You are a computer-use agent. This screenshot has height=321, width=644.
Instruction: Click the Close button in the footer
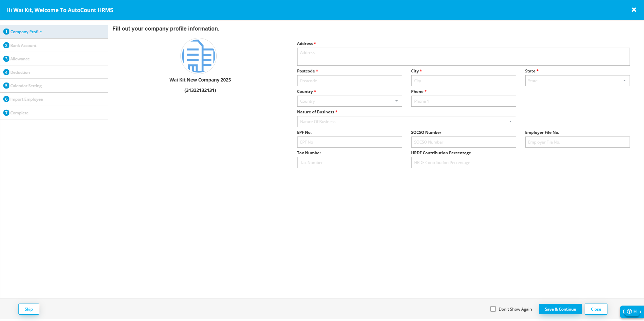tap(596, 309)
